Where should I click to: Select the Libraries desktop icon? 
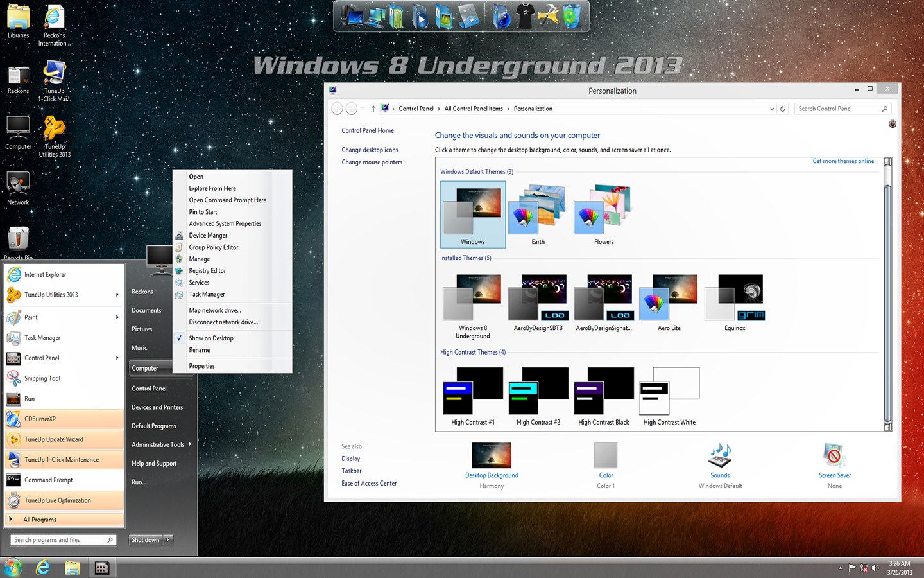pos(18,22)
